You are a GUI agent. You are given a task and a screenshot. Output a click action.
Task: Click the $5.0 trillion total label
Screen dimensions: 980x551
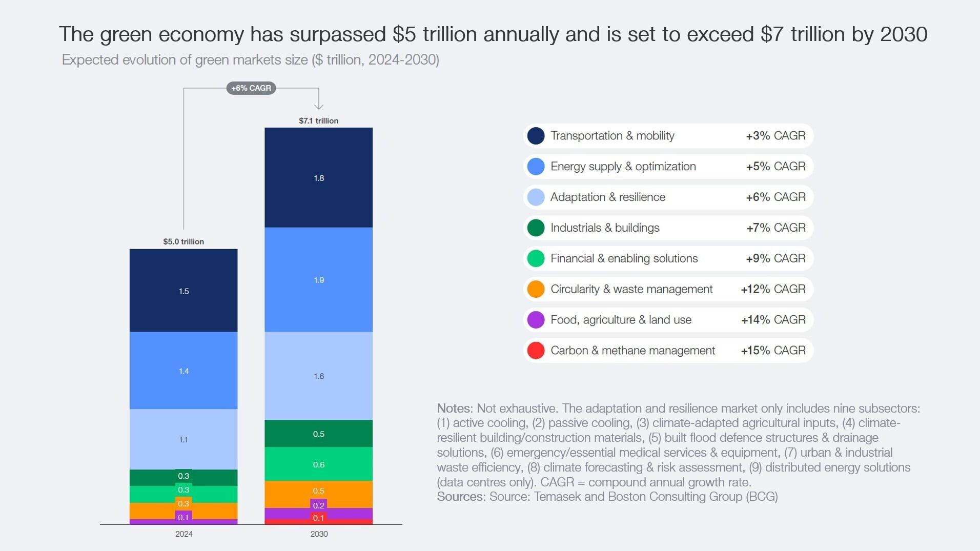pyautogui.click(x=183, y=242)
